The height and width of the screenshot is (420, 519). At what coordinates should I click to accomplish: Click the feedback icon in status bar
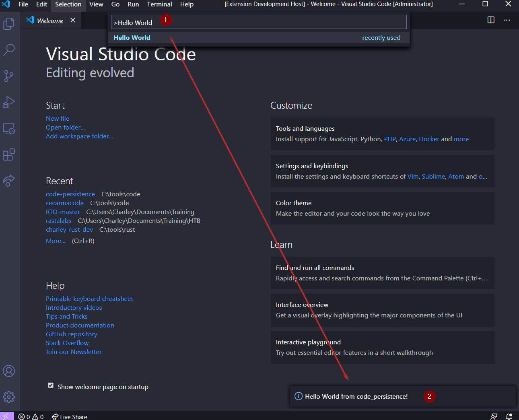click(494, 417)
